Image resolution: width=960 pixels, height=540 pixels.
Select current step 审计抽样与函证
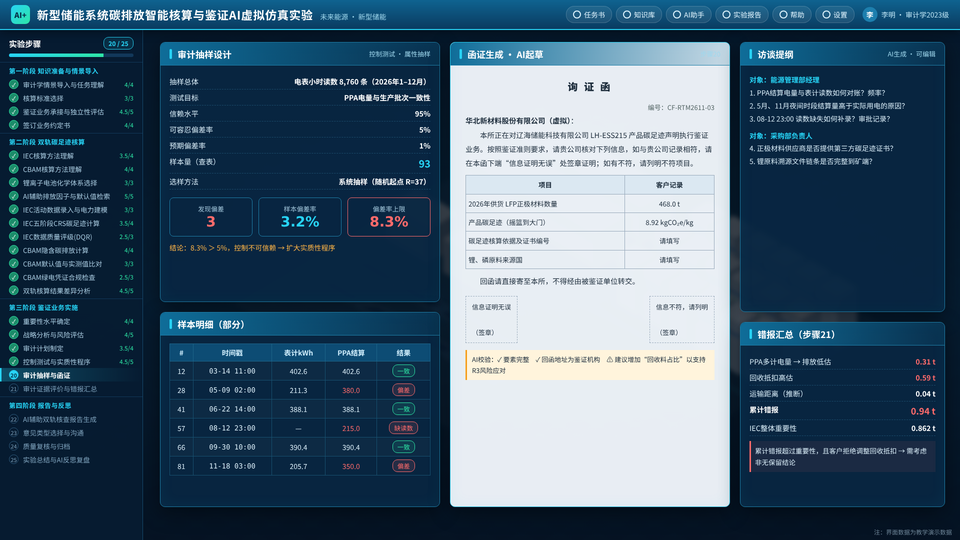pyautogui.click(x=71, y=375)
